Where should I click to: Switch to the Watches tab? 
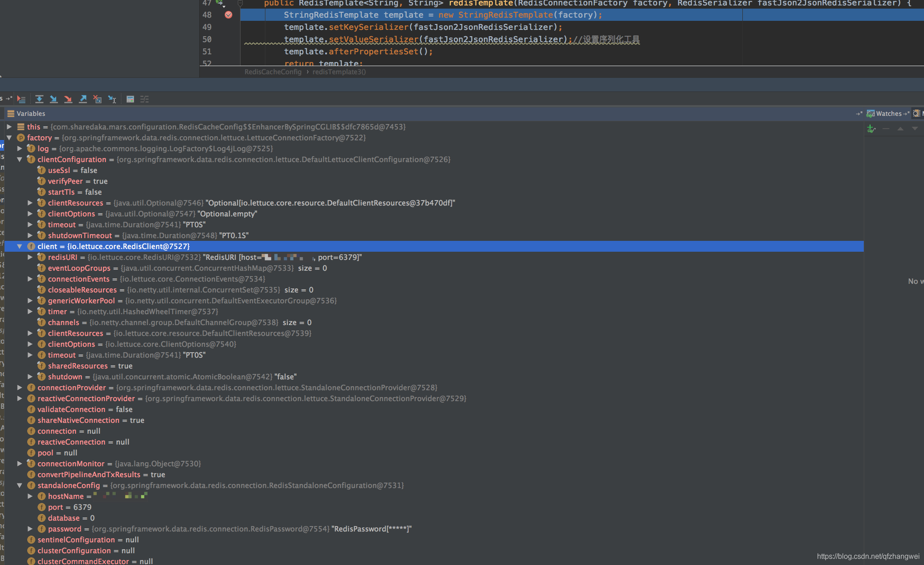889,114
